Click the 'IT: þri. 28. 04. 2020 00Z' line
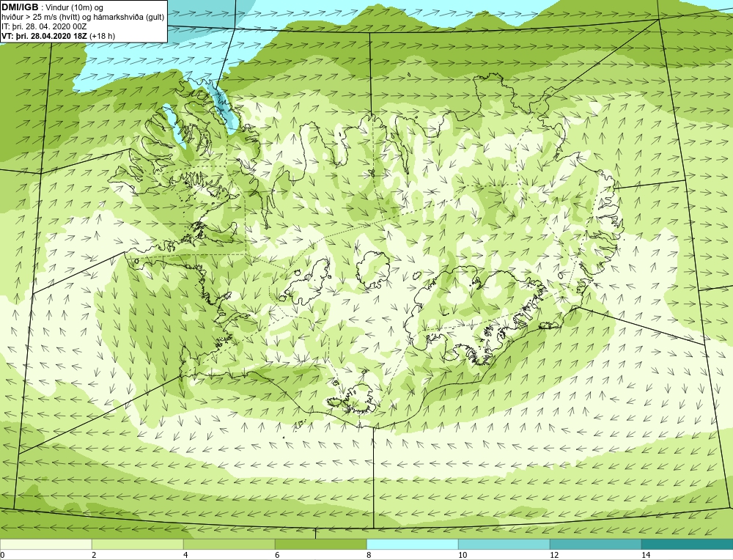Screen dimensions: 733x560 click(x=44, y=26)
